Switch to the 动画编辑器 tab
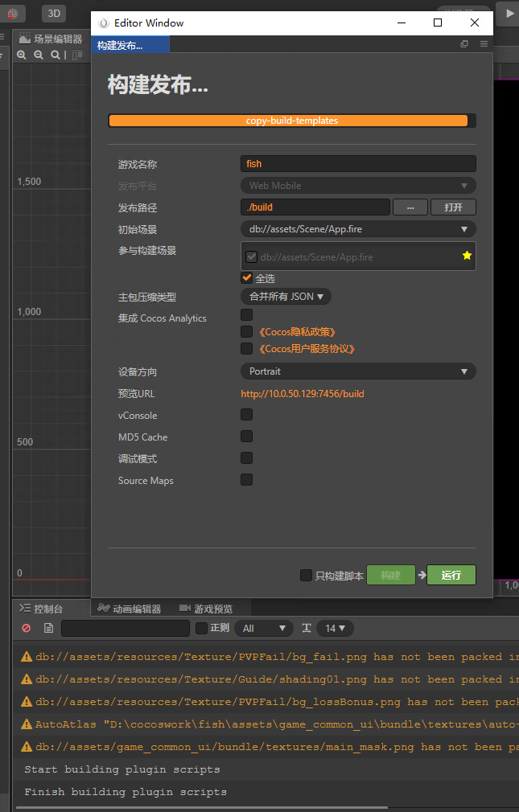This screenshot has height=812, width=519. [x=130, y=609]
